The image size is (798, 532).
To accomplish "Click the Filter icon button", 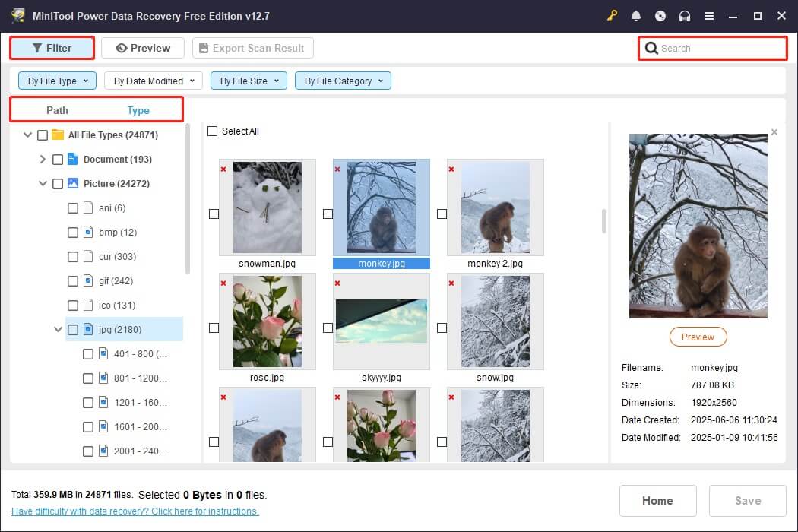I will [x=36, y=47].
